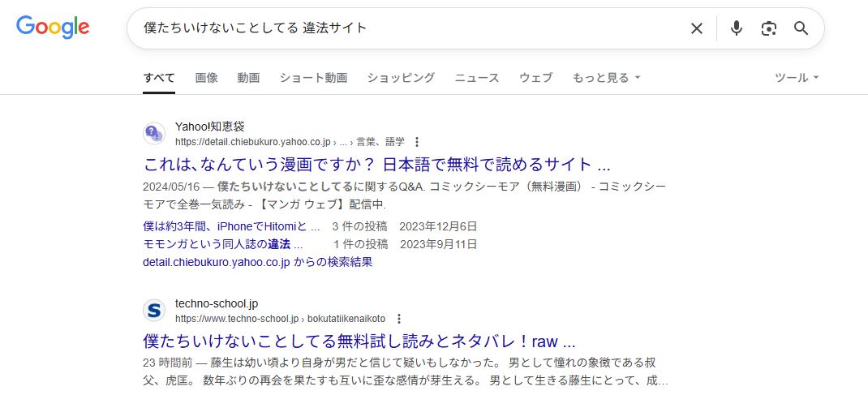Open sublink 僕は約3年間、iPhoneでHitomiと
This screenshot has width=868, height=408.
231,225
